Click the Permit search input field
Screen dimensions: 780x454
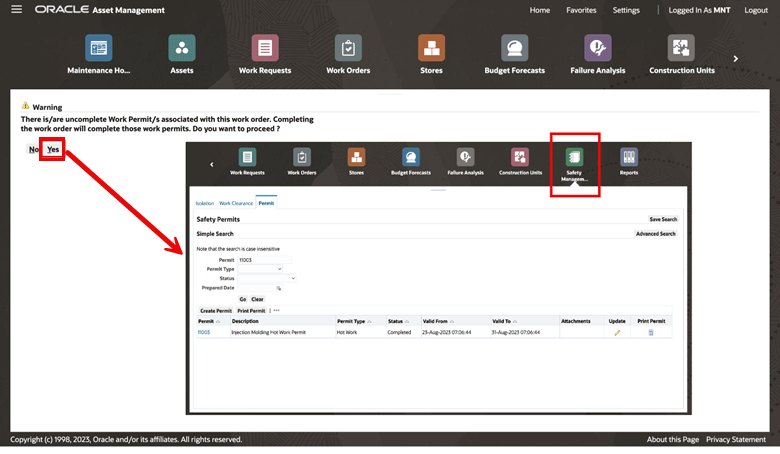[x=265, y=260]
